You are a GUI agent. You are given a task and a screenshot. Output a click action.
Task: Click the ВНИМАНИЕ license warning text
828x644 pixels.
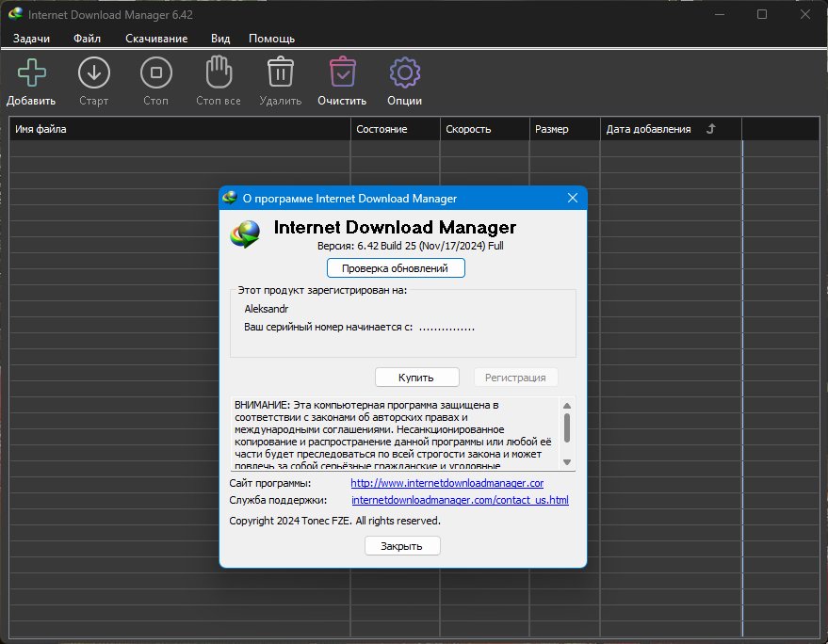click(393, 435)
